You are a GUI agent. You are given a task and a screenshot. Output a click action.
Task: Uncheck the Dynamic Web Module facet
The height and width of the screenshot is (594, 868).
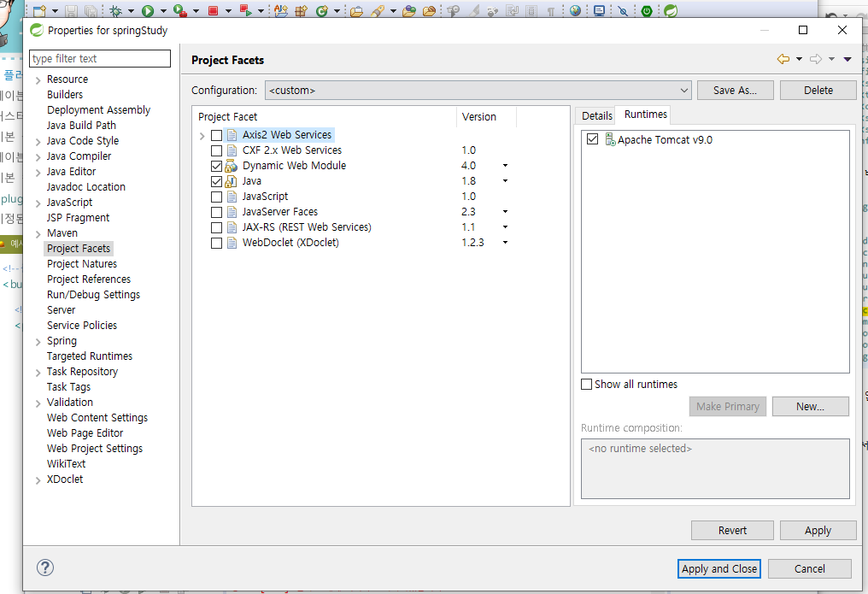[216, 166]
